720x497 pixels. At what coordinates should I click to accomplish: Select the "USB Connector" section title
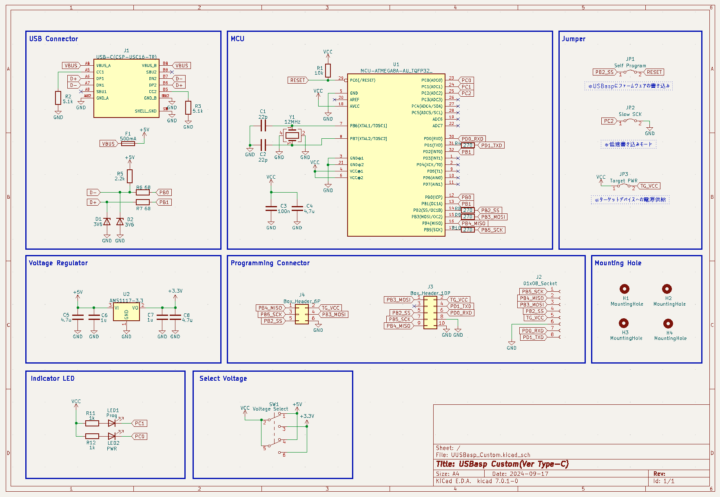click(54, 39)
